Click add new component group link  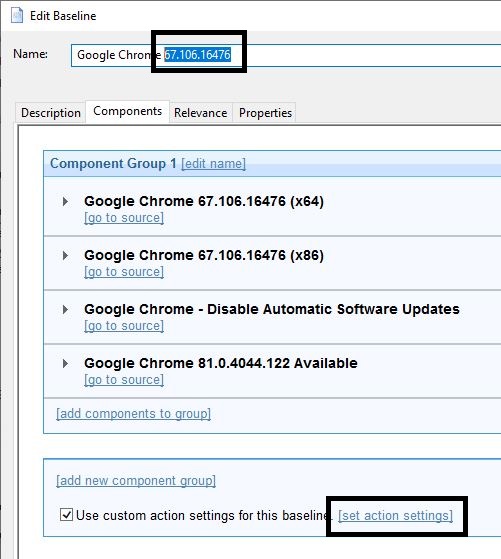136,481
